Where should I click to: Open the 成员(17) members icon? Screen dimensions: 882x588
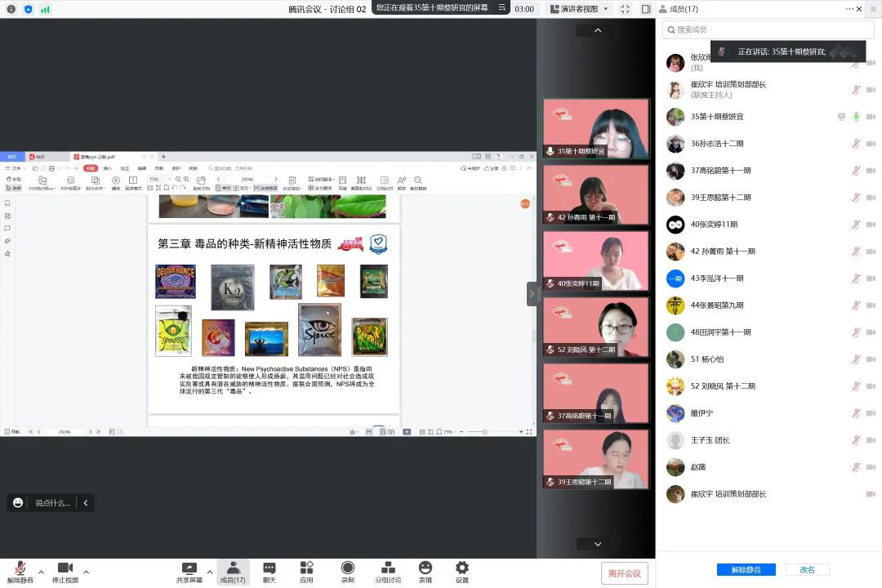(x=233, y=568)
